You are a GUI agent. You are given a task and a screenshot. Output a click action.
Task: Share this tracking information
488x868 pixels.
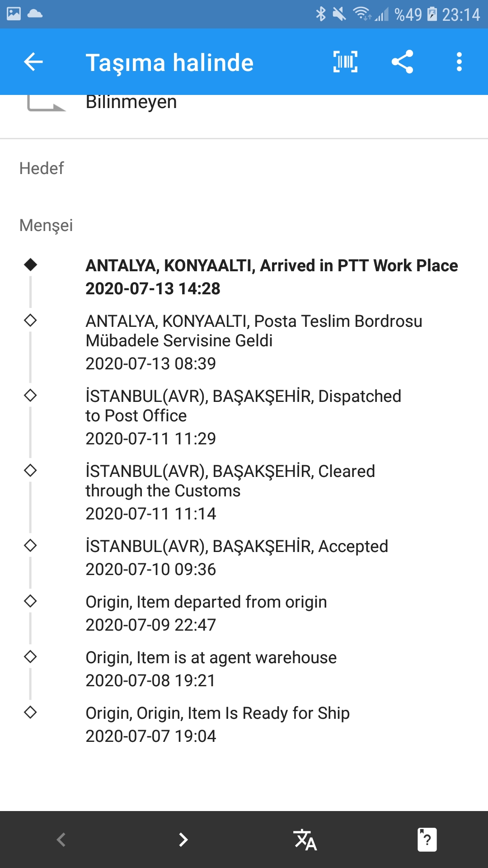click(x=402, y=62)
